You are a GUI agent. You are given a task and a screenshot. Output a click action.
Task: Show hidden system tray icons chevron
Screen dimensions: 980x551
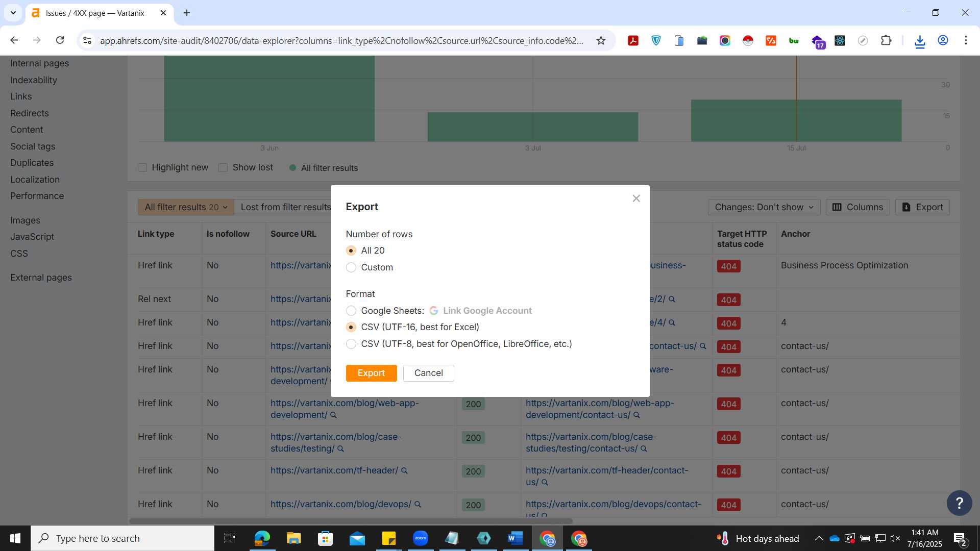819,538
